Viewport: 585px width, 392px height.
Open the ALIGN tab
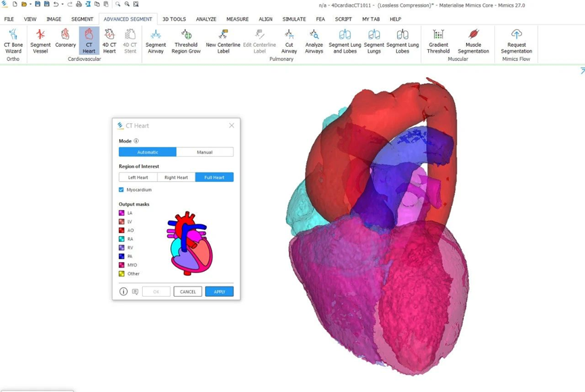pyautogui.click(x=266, y=19)
